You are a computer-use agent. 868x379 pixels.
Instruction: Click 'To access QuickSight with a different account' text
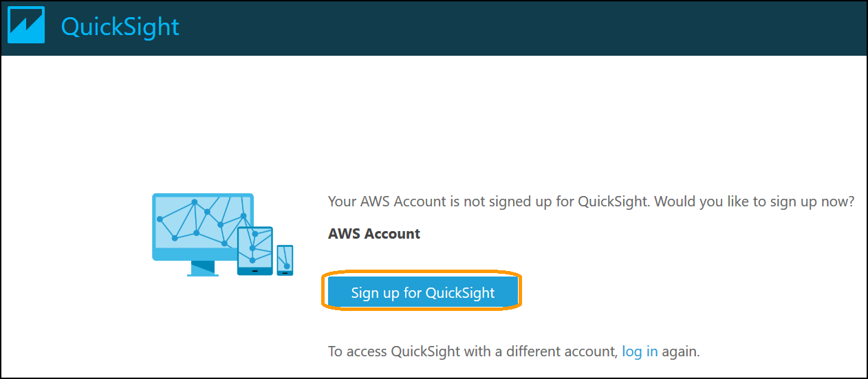click(471, 351)
